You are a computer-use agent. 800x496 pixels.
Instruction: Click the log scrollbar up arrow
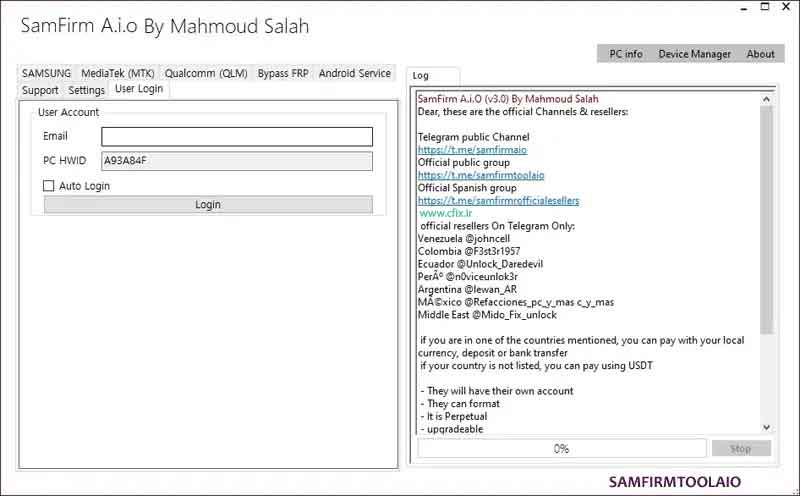tap(766, 100)
